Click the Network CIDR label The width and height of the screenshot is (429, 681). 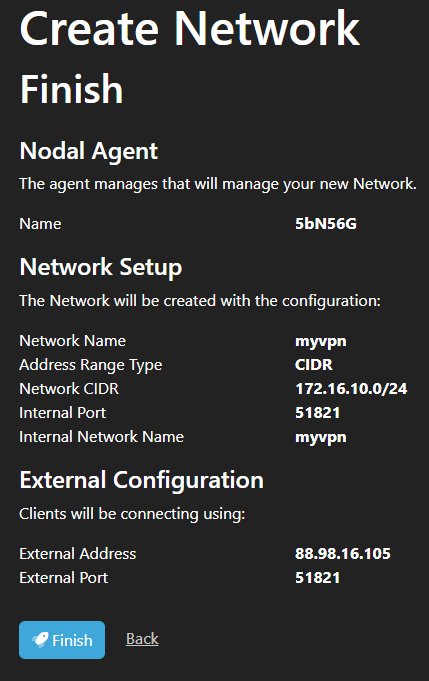tap(69, 388)
